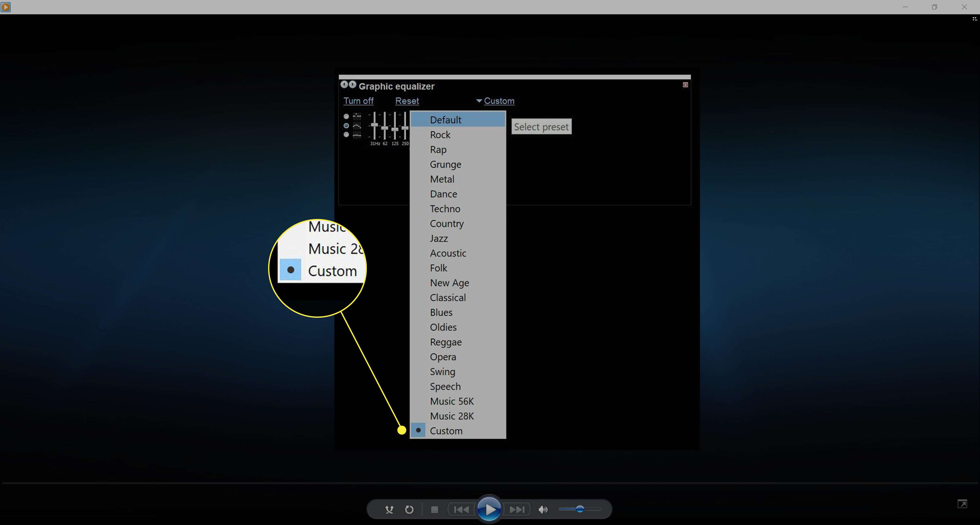Viewport: 980px width, 525px height.
Task: Click the next track icon
Action: click(517, 509)
